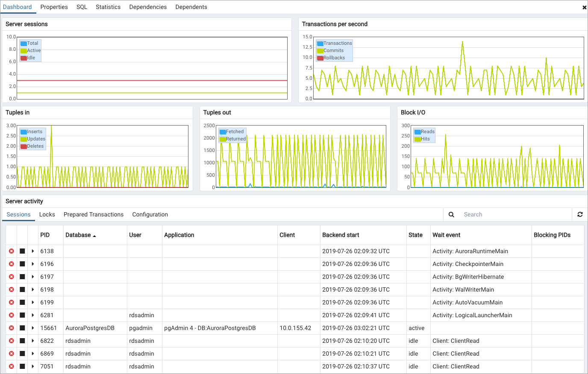The width and height of the screenshot is (588, 374).
Task: Cancel active query for PID 15661
Action: click(22, 328)
